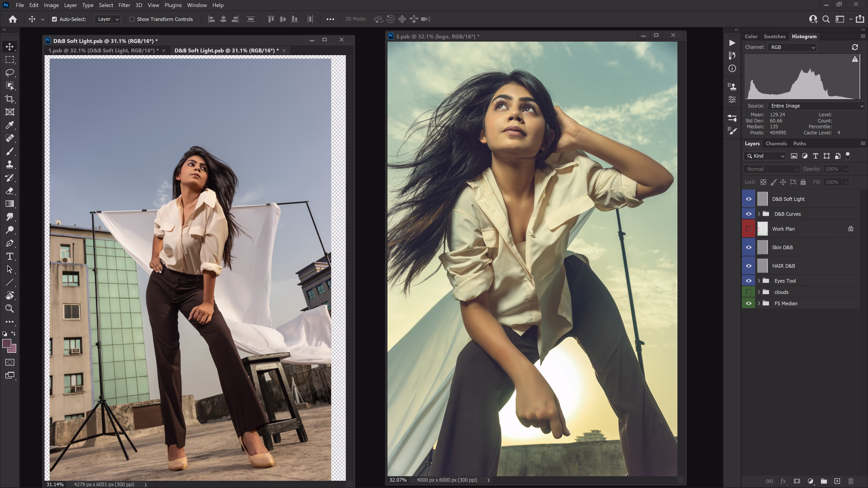Select the Clone Stamp tool
The image size is (868, 488).
pyautogui.click(x=10, y=164)
